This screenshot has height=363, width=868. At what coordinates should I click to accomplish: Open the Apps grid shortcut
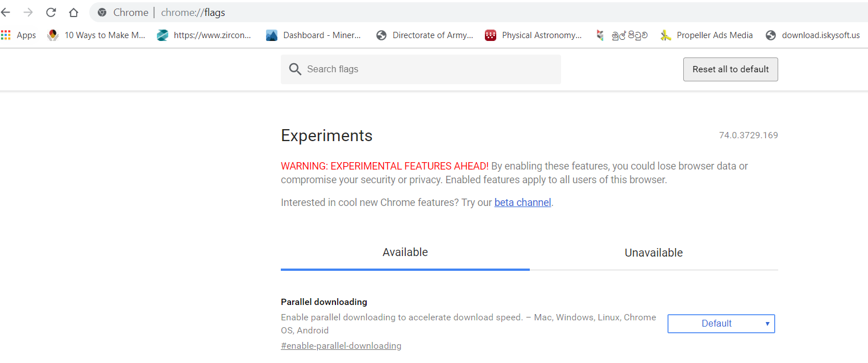tap(19, 35)
